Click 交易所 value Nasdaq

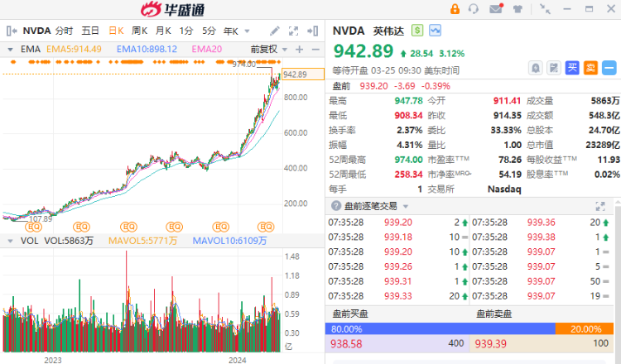click(x=504, y=189)
